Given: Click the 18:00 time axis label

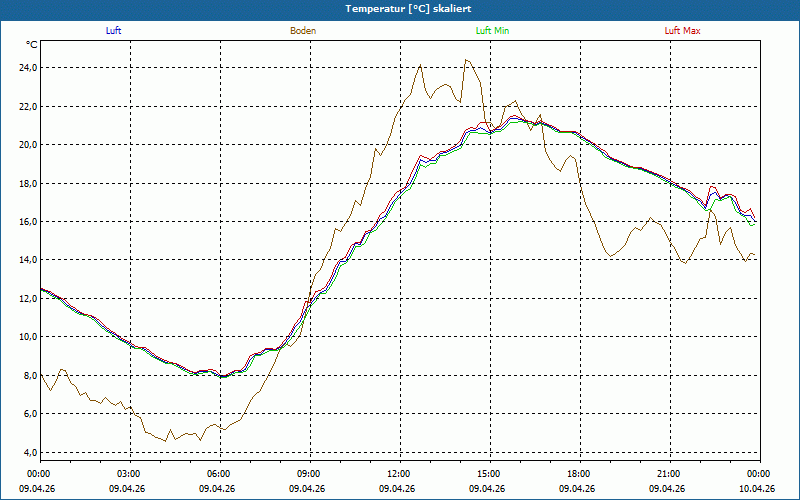Looking at the screenshot, I should click(x=580, y=474).
